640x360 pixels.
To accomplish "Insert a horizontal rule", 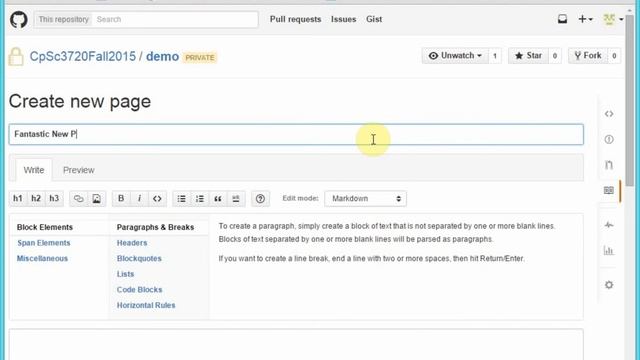I will 236,199.
